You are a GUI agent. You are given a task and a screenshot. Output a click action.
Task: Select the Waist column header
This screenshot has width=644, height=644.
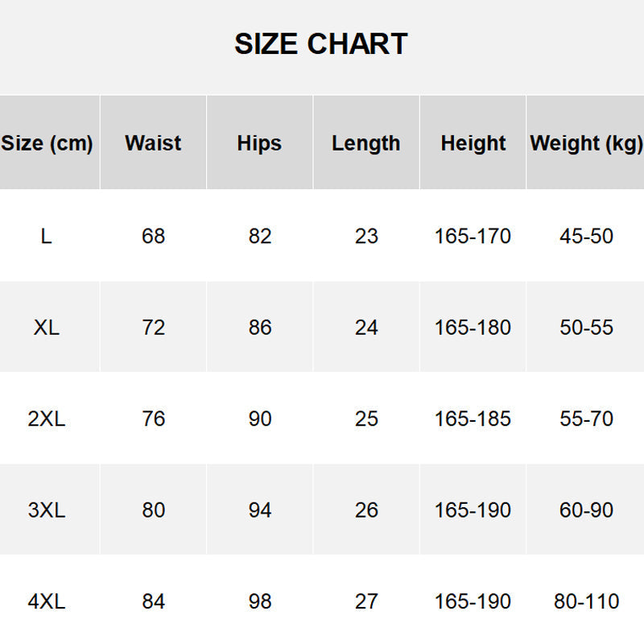153,143
